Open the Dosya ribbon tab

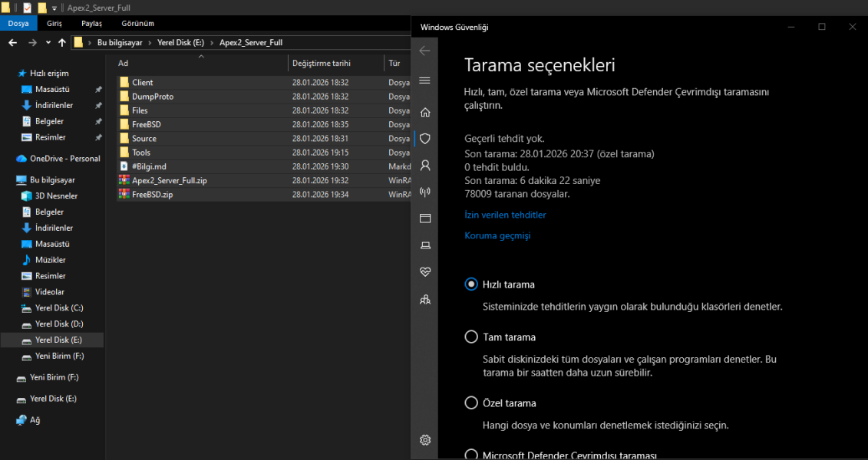(x=18, y=24)
